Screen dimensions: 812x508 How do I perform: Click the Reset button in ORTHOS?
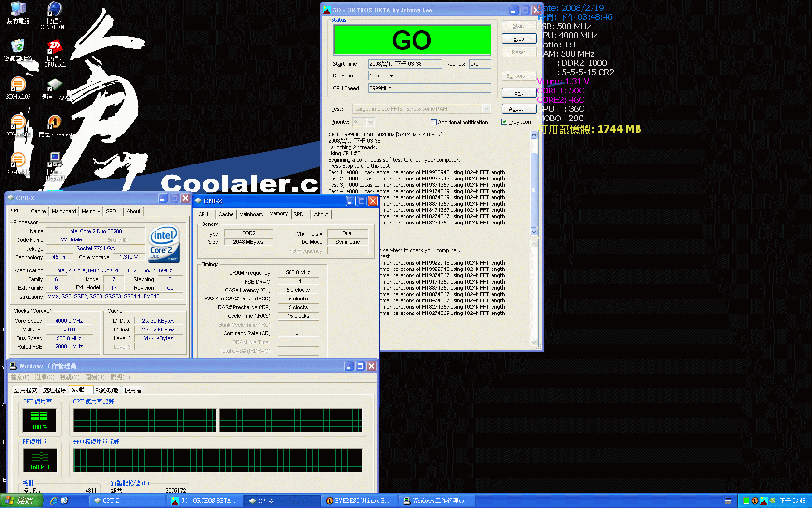pos(519,52)
